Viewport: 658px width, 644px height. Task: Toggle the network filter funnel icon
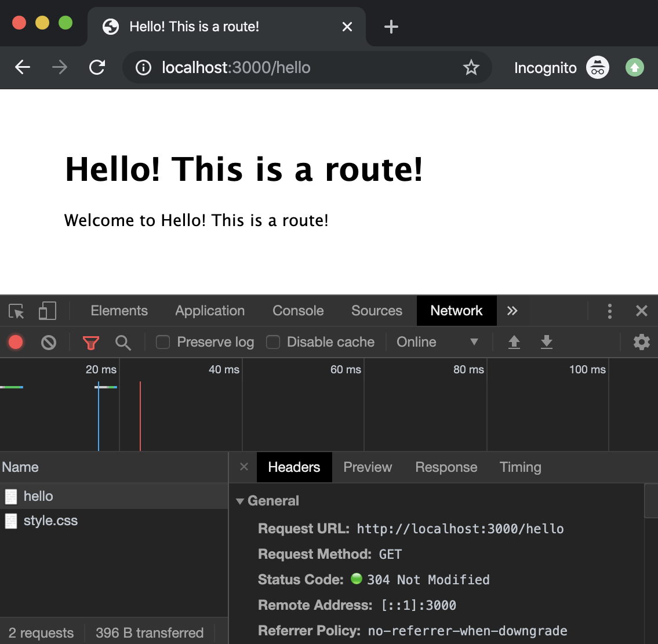[90, 343]
